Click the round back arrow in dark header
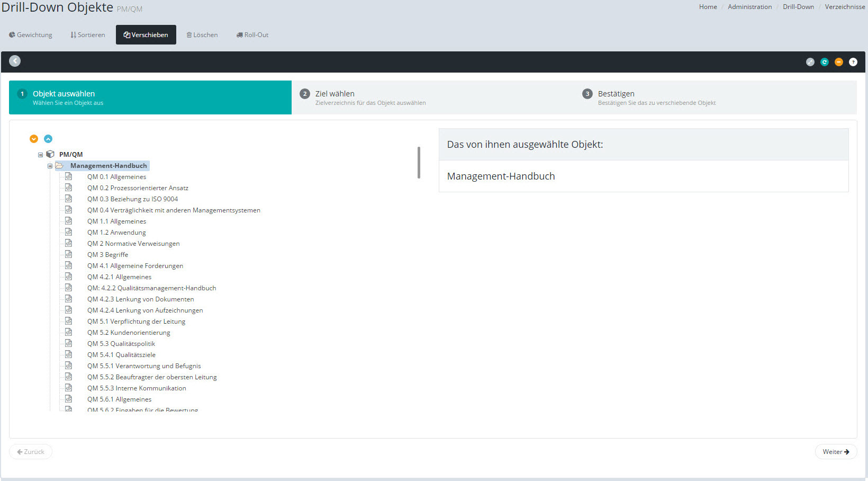Viewport: 868px width, 481px height. [x=15, y=61]
